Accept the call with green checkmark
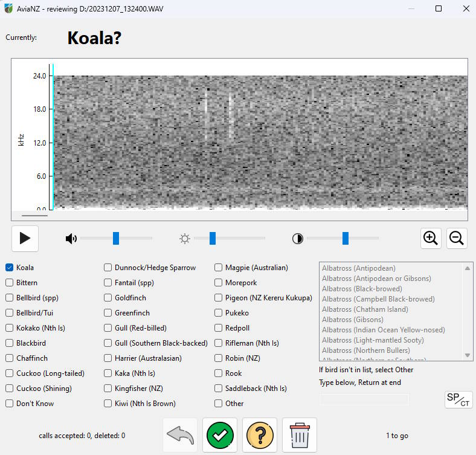This screenshot has height=455, width=476. click(220, 435)
